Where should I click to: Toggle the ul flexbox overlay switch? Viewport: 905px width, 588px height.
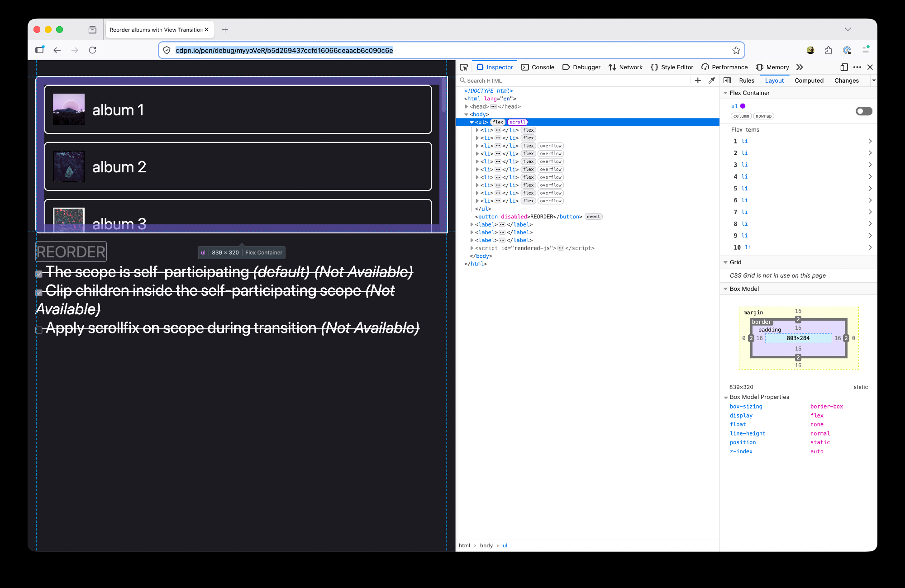click(x=863, y=111)
